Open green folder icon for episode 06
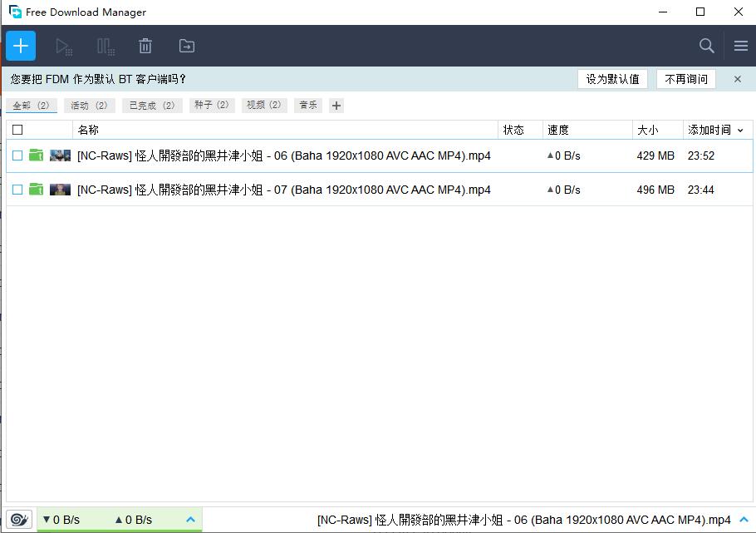The image size is (756, 533). pyautogui.click(x=36, y=155)
